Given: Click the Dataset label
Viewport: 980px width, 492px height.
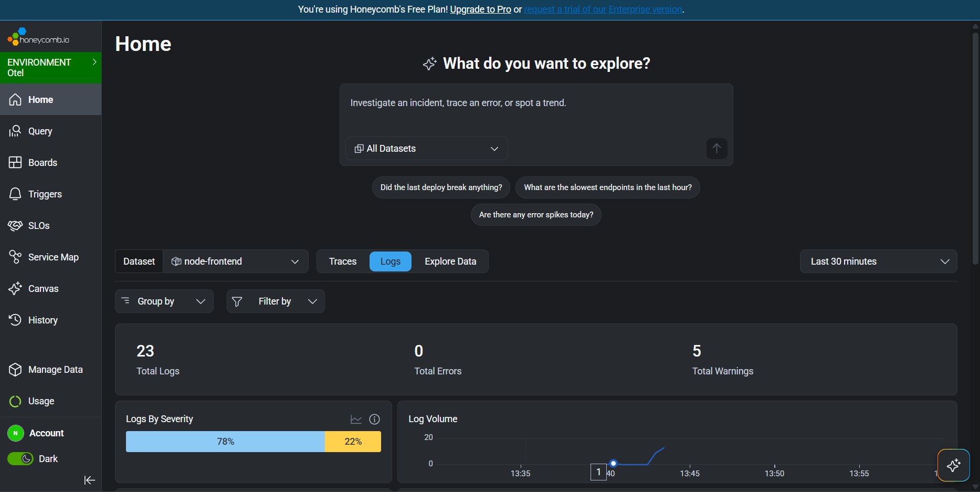Looking at the screenshot, I should [x=139, y=261].
